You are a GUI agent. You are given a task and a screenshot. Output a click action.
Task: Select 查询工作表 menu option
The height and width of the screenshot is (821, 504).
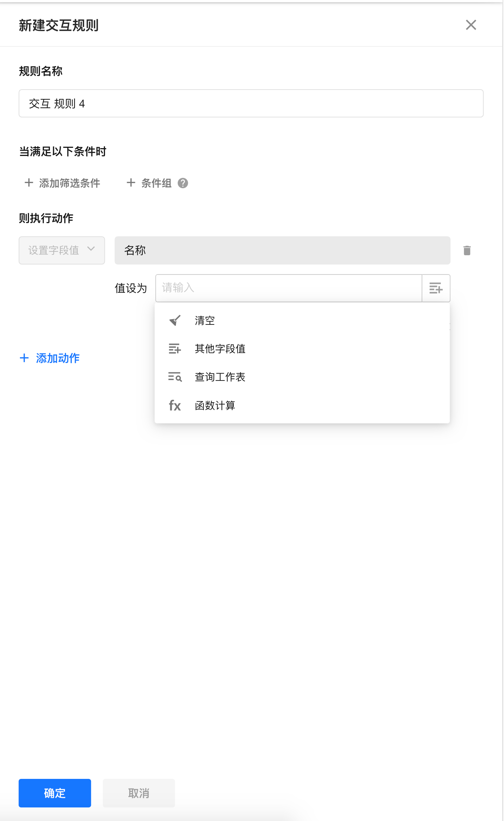[x=220, y=377]
